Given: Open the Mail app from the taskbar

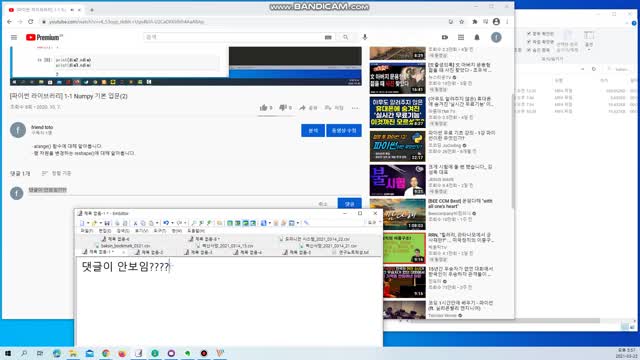Looking at the screenshot, I should pyautogui.click(x=89, y=353).
